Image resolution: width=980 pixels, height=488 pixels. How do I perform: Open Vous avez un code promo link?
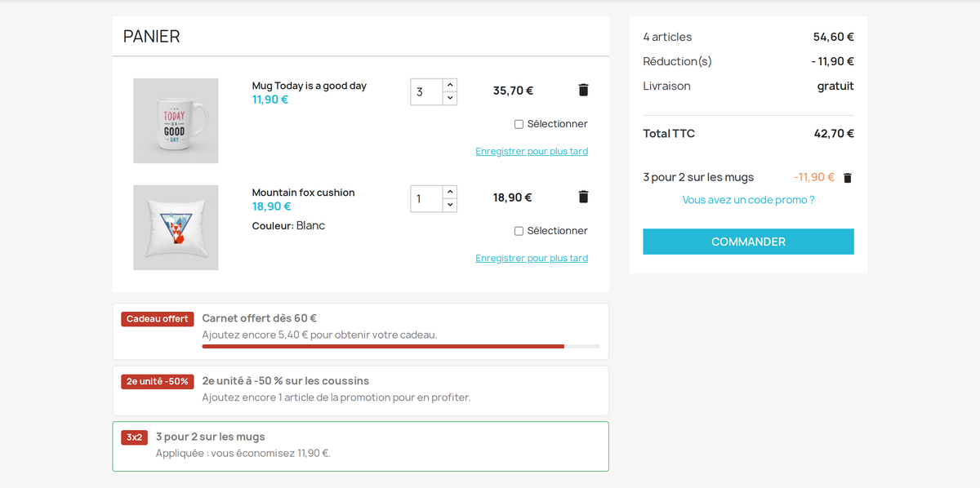[x=748, y=200]
